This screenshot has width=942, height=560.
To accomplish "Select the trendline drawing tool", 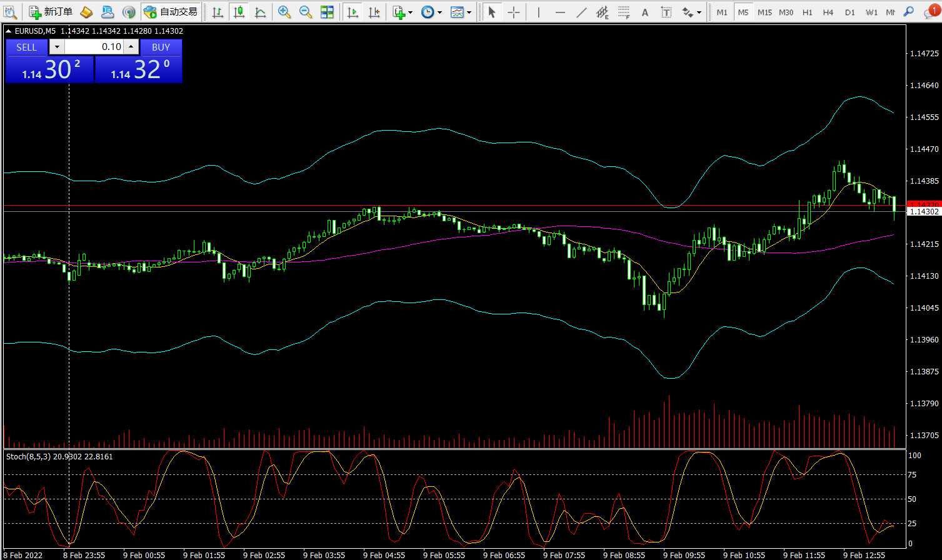I will [581, 12].
